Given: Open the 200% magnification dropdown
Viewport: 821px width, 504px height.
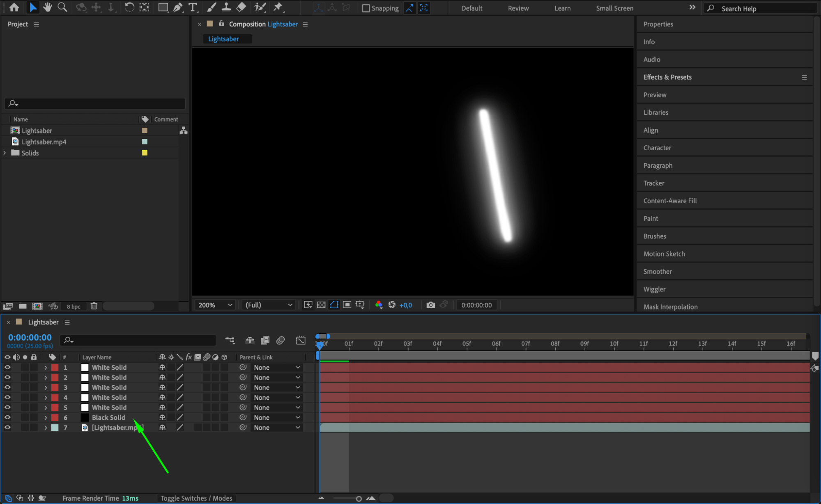Looking at the screenshot, I should tap(215, 305).
